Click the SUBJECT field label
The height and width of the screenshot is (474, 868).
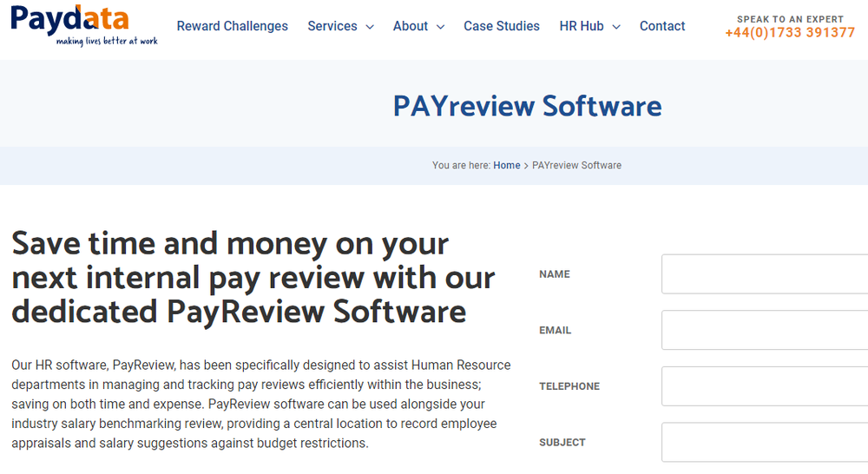click(562, 443)
